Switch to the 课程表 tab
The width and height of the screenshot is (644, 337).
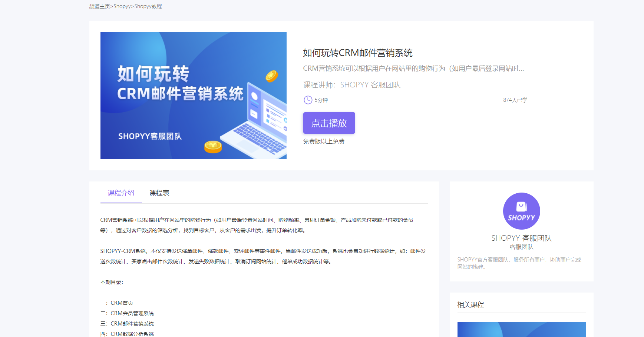[159, 193]
